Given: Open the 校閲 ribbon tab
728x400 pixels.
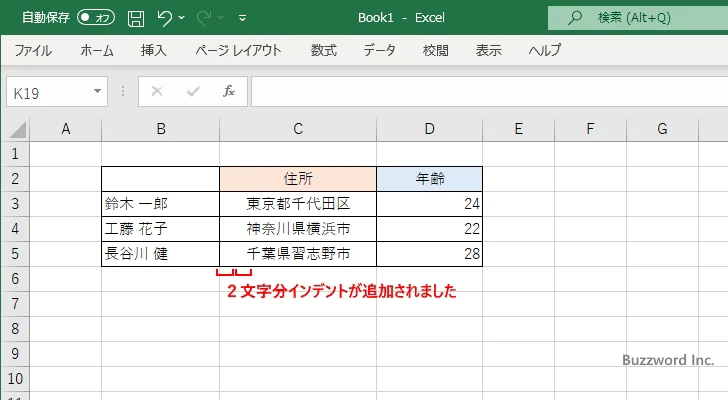Looking at the screenshot, I should click(x=436, y=50).
